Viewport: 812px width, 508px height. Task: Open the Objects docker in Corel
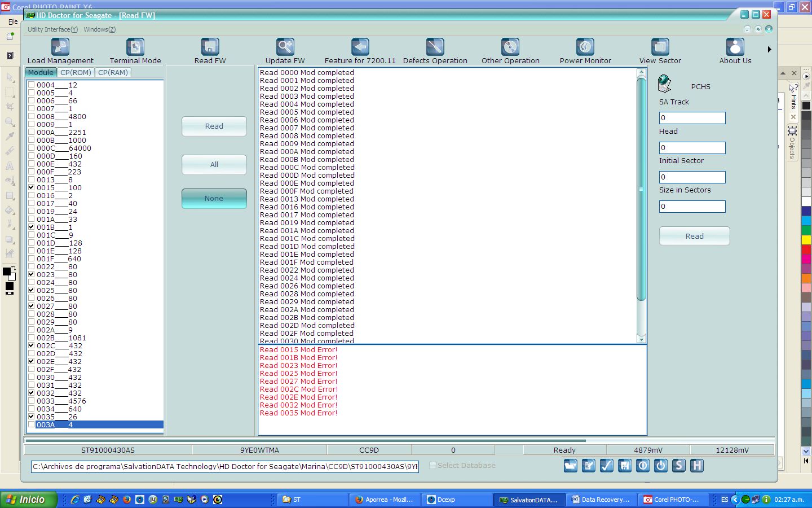coord(792,142)
